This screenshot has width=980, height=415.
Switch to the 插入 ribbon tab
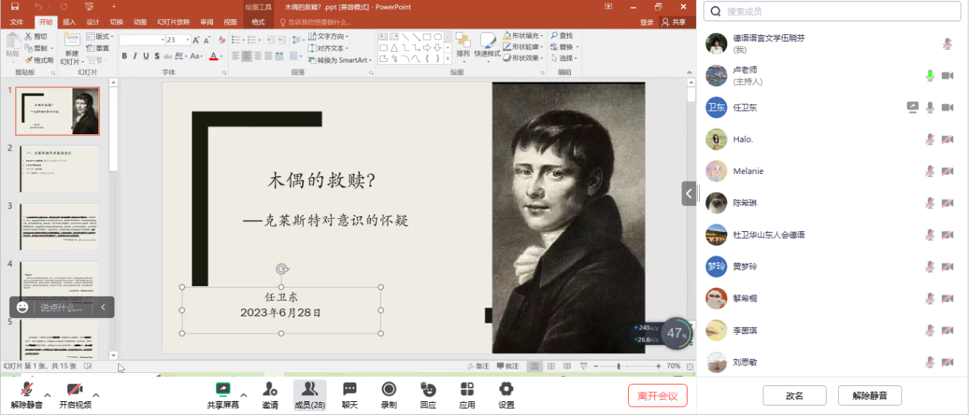tap(69, 22)
